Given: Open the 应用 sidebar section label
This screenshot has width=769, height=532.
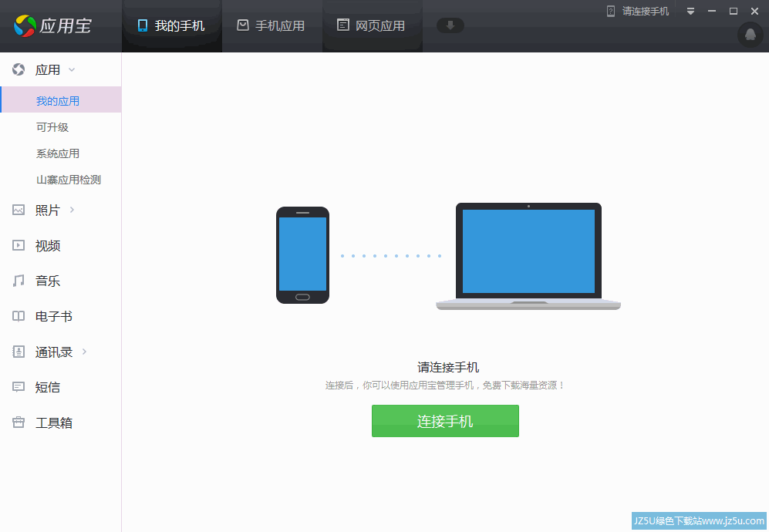Looking at the screenshot, I should click(x=48, y=70).
